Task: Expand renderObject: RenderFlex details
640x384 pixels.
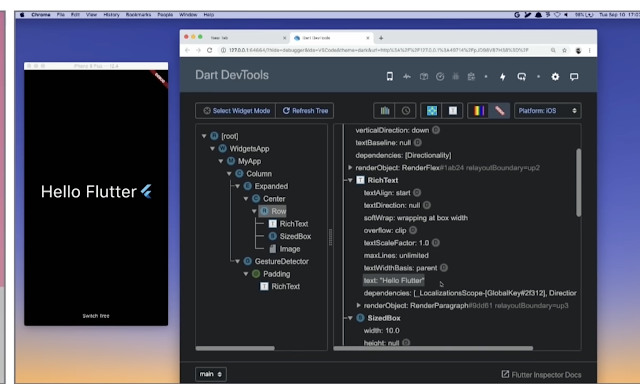Action: [350, 167]
